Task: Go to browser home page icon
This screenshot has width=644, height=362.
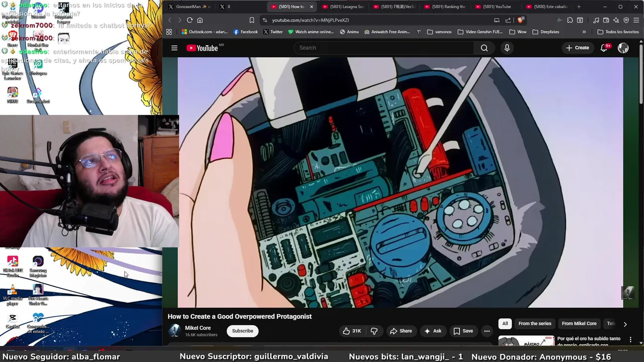Action: click(200, 20)
